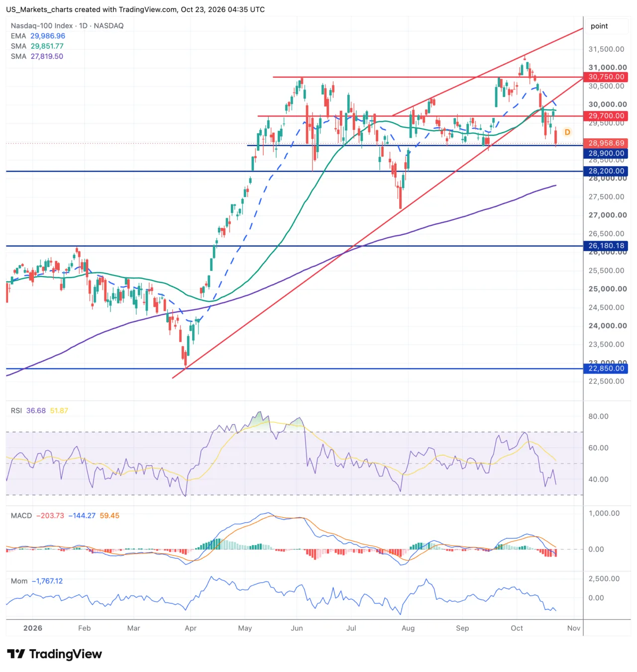Click the 2,500.00 momentum scale value

pos(604,578)
